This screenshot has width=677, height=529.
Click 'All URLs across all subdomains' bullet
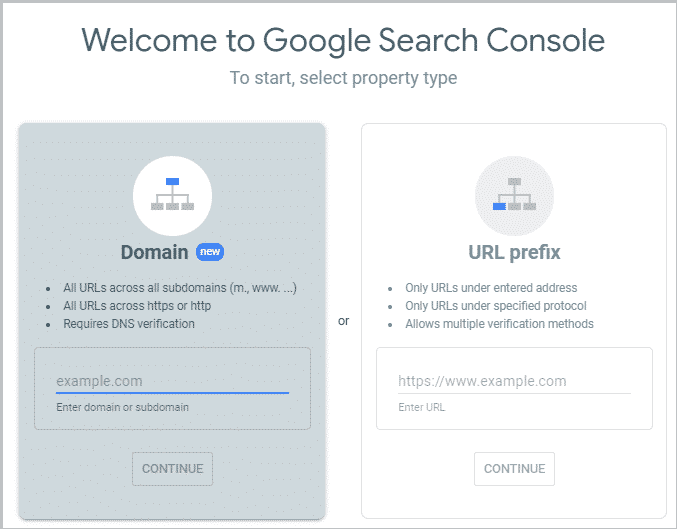[180, 288]
